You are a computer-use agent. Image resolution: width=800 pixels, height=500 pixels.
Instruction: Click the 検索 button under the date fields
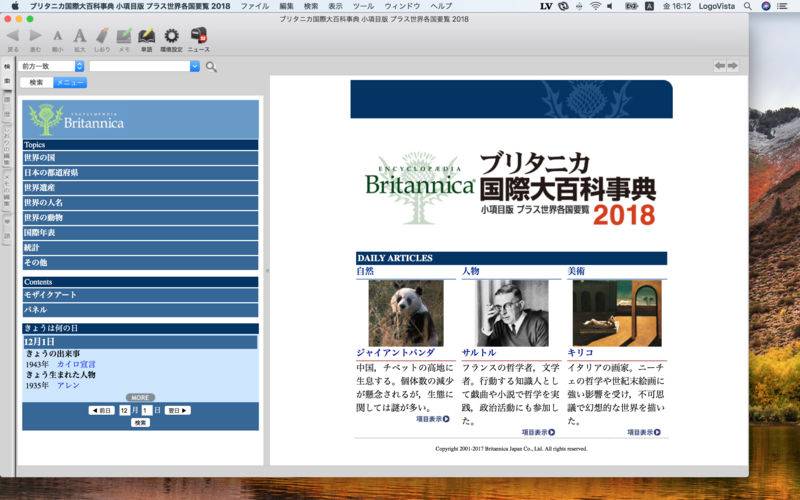tap(140, 422)
